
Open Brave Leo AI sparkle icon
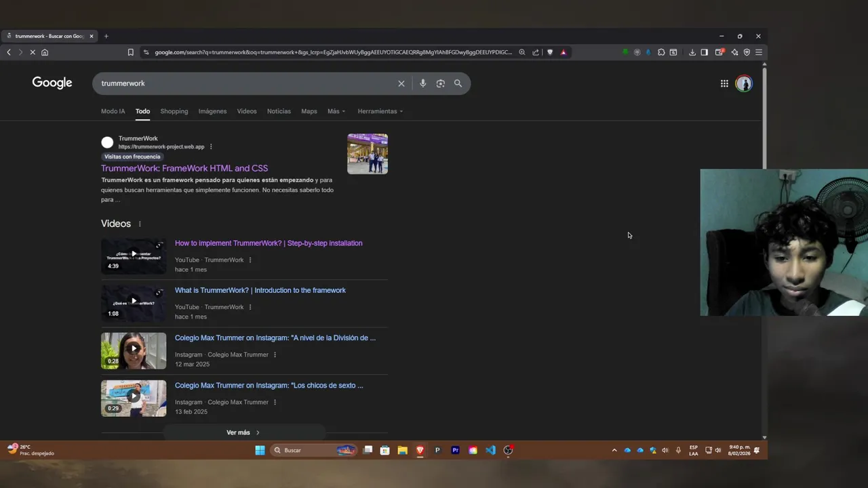[x=734, y=52]
